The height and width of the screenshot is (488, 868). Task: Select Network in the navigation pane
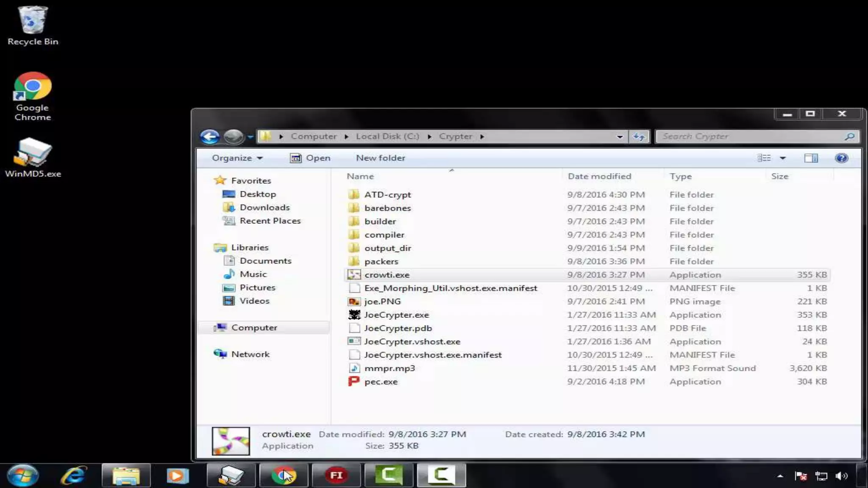pos(250,354)
